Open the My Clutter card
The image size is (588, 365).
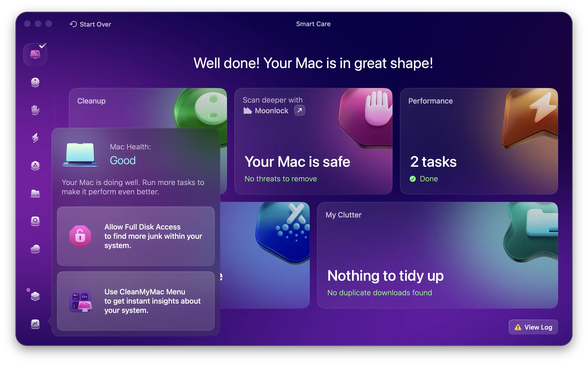click(x=438, y=255)
